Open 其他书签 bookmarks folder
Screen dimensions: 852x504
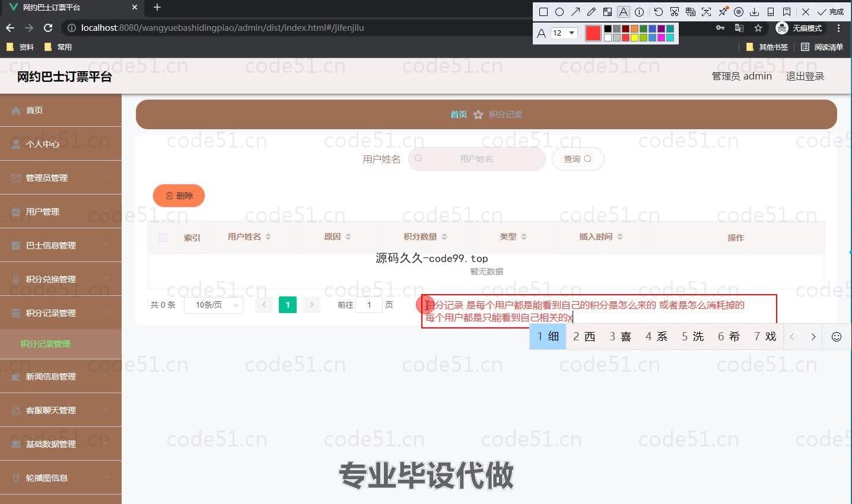pos(767,47)
